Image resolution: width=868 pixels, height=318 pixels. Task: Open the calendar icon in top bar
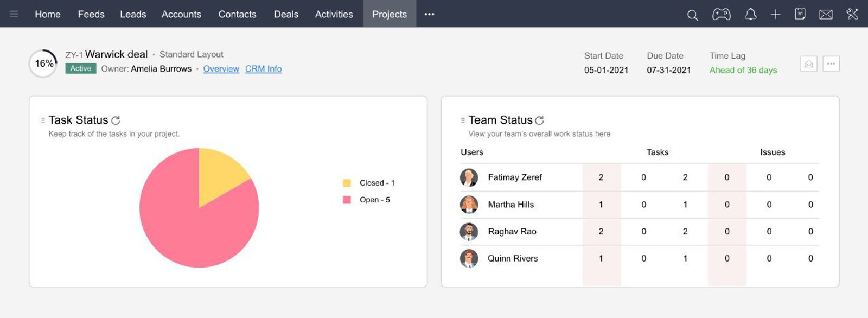(x=800, y=15)
